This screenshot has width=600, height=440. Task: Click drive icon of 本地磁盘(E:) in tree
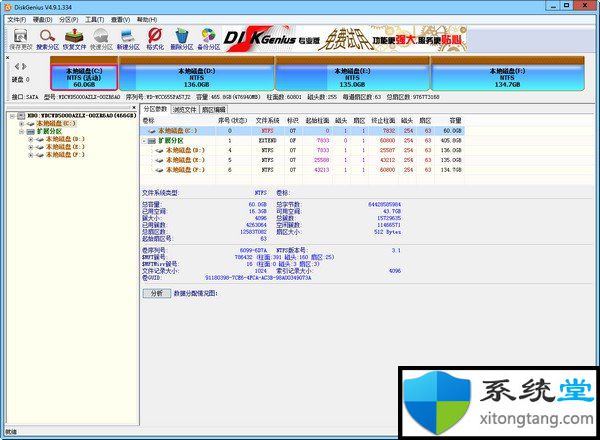(40, 147)
